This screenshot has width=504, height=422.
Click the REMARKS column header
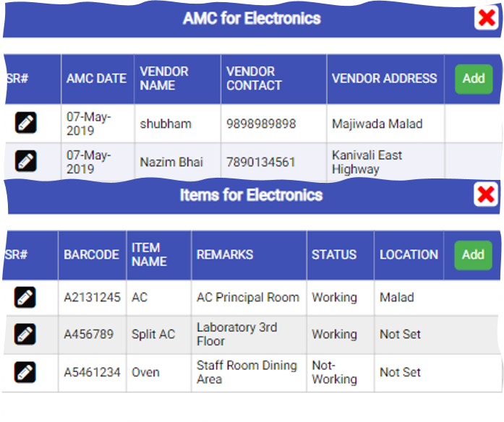pyautogui.click(x=225, y=255)
